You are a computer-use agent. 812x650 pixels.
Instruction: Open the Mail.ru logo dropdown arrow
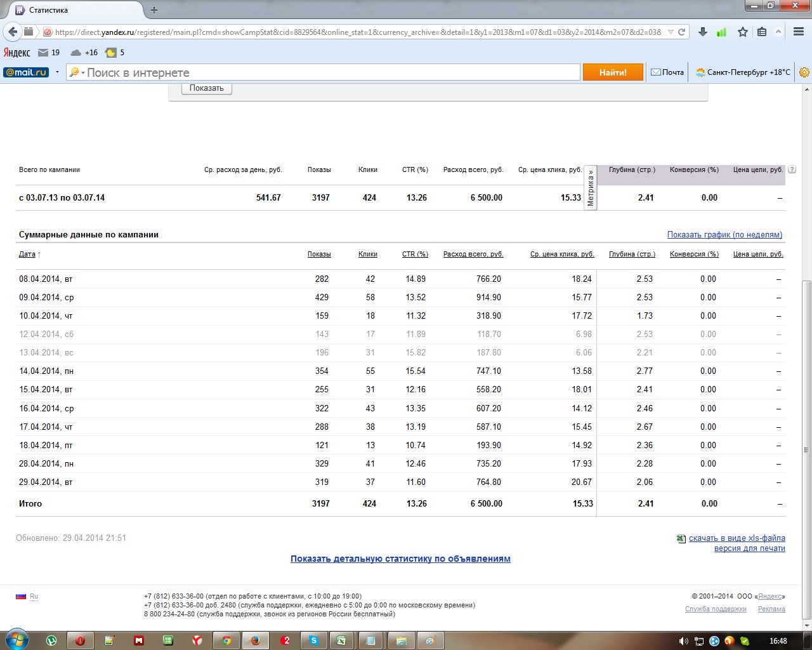[x=57, y=72]
